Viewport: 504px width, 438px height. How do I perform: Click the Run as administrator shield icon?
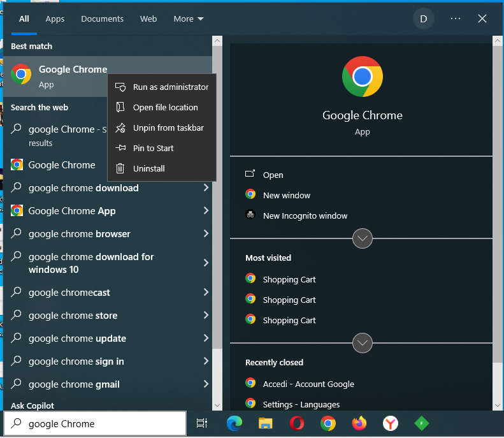pos(120,87)
